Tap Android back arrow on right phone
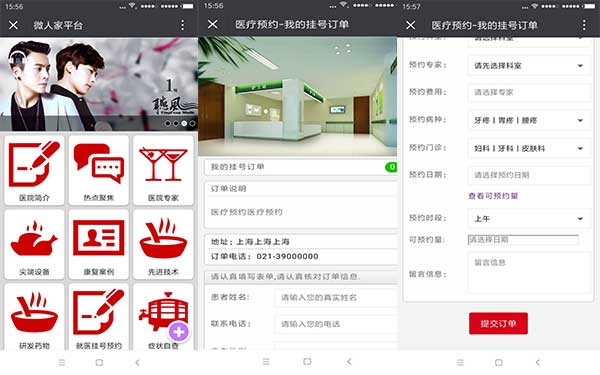The height and width of the screenshot is (375, 600). [538, 362]
